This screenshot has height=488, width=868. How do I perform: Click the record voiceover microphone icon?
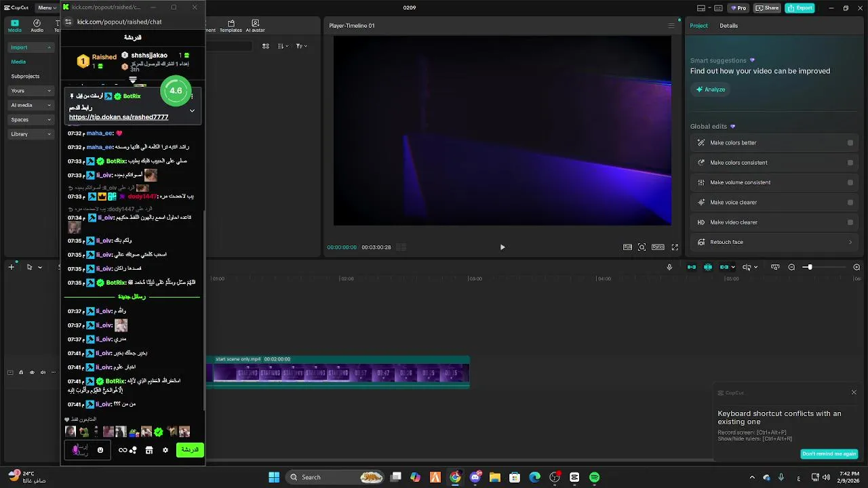point(669,267)
